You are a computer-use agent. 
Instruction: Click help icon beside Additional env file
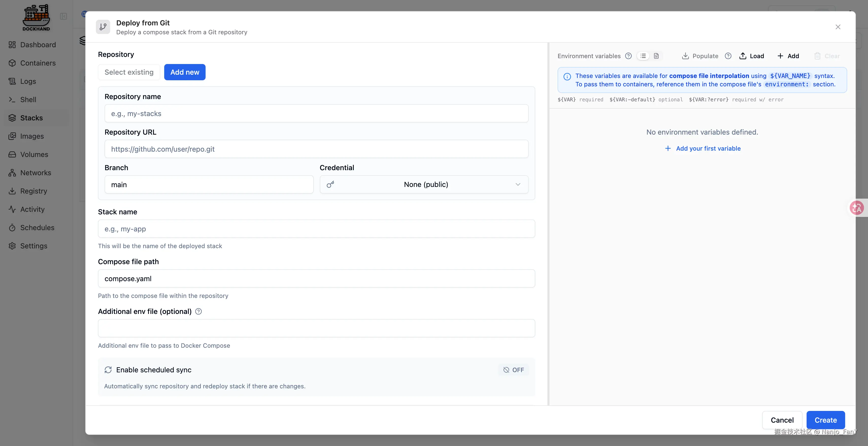tap(198, 311)
